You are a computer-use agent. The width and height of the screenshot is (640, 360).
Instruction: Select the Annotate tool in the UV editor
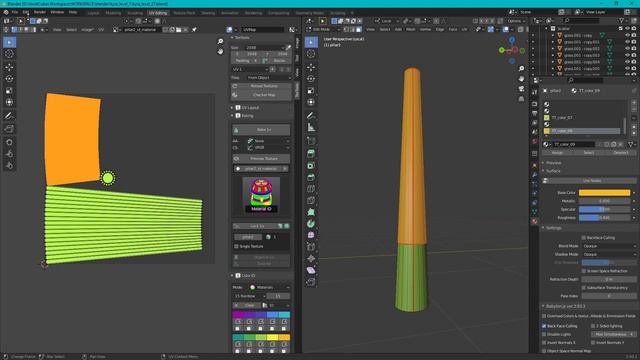coord(9,116)
